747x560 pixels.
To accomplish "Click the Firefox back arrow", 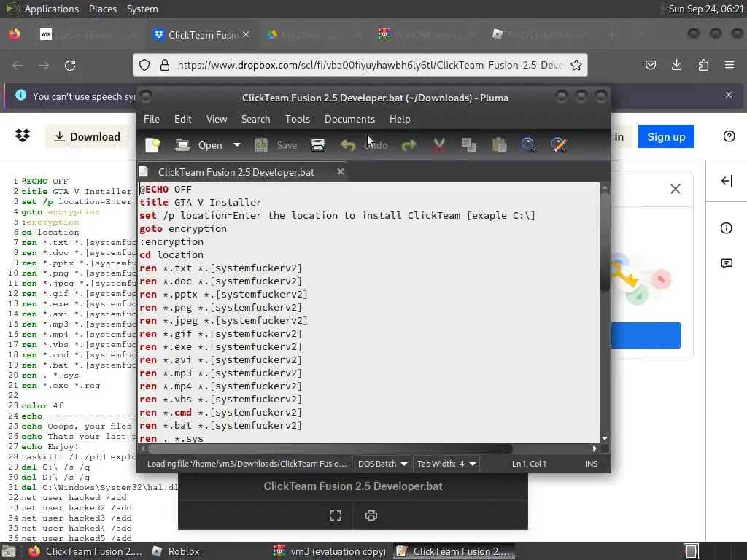I will click(x=18, y=65).
